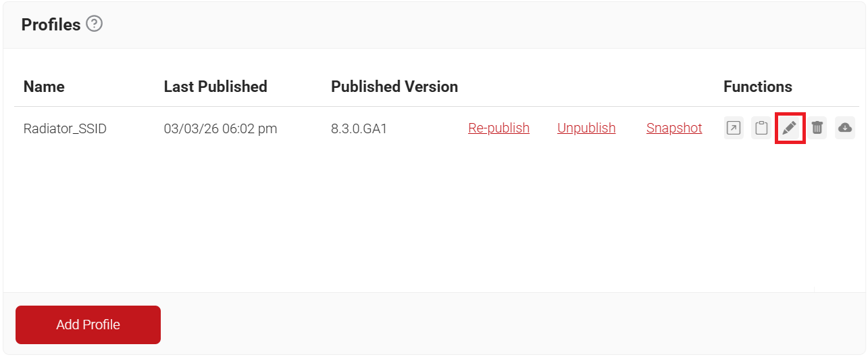Take a Snapshot of the Radiator_SSID profile
This screenshot has height=357, width=868.
point(674,128)
